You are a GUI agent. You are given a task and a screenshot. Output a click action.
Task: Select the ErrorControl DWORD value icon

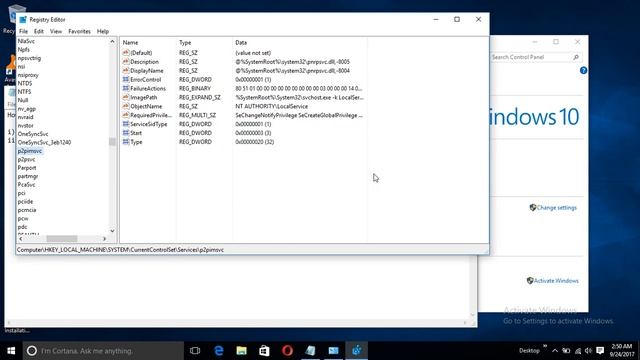(126, 80)
